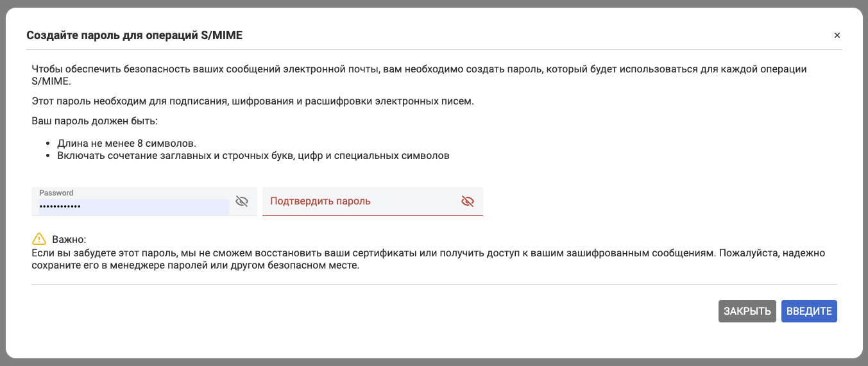
Task: Click the yellow warning triangle icon
Action: [x=39, y=239]
